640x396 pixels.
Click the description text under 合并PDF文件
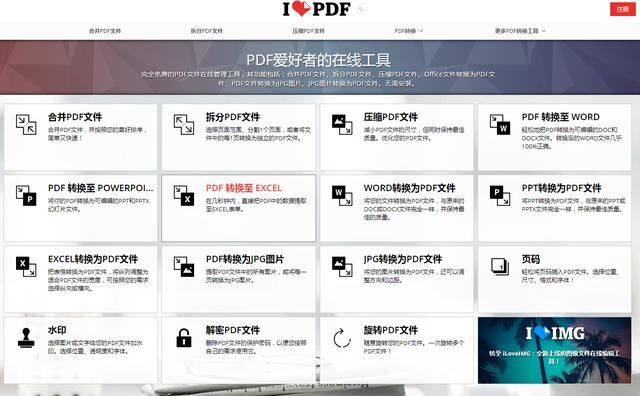click(97, 134)
